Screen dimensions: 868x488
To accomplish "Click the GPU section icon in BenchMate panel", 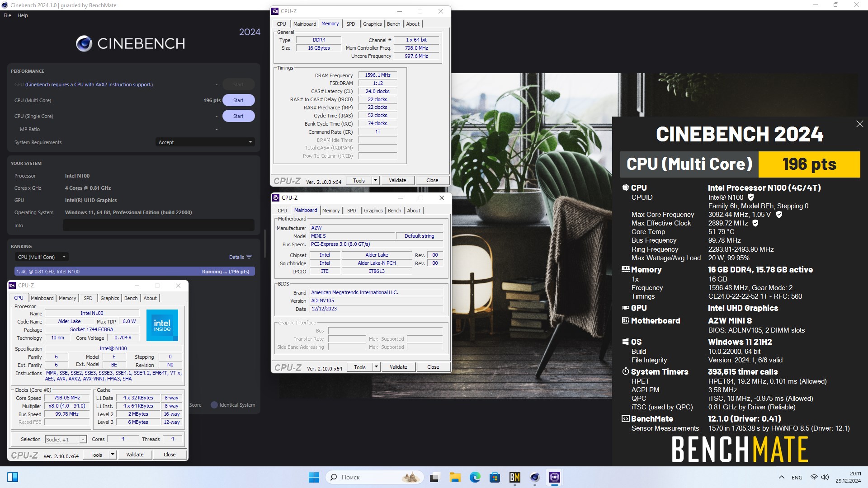I will click(x=626, y=308).
